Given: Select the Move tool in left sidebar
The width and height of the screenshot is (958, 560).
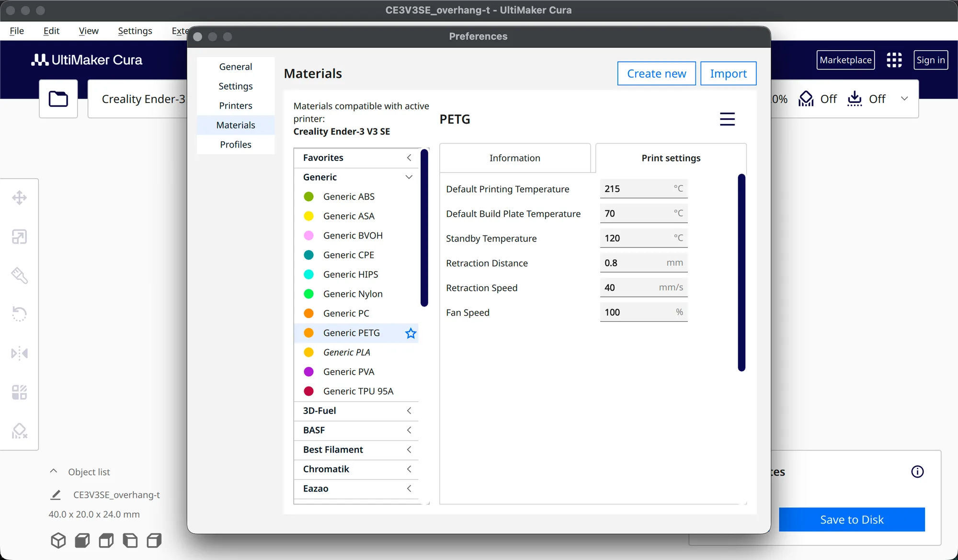Looking at the screenshot, I should click(x=19, y=198).
